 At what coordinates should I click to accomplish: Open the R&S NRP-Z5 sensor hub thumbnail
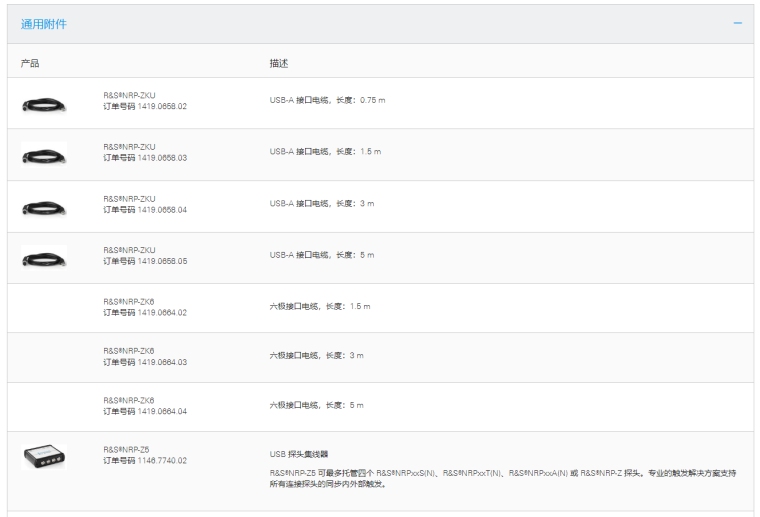click(x=44, y=456)
